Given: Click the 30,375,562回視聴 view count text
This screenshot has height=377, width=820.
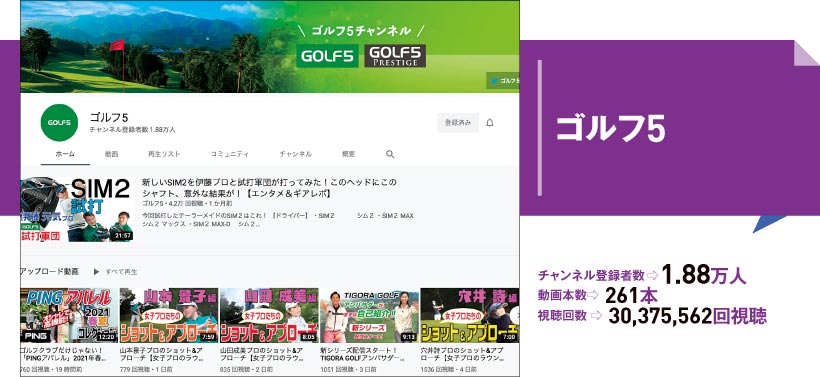Looking at the screenshot, I should [687, 316].
